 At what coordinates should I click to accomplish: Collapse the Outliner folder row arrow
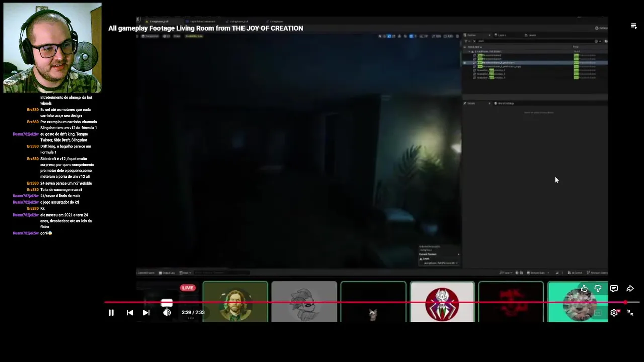pos(469,51)
